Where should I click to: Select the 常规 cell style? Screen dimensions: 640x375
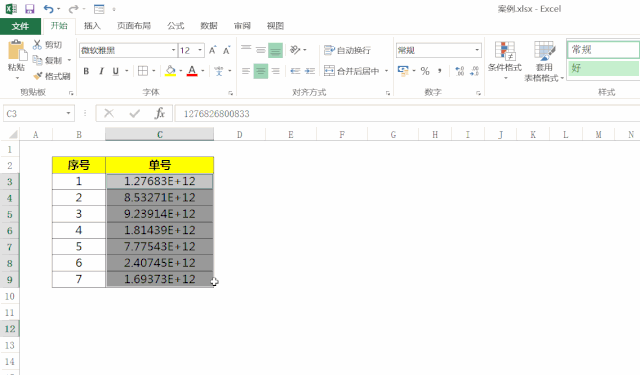603,50
